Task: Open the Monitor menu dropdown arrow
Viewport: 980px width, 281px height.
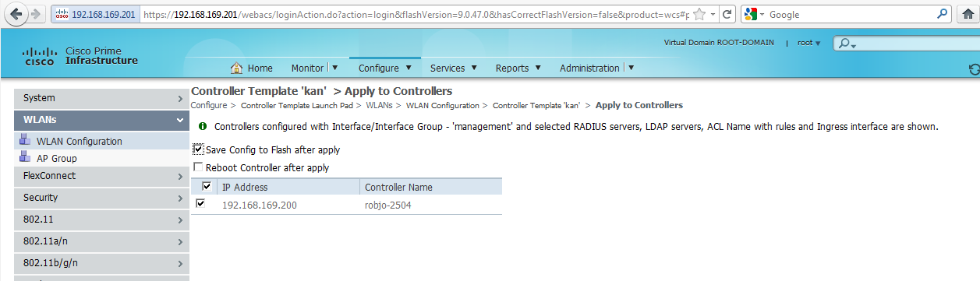Action: [x=334, y=68]
